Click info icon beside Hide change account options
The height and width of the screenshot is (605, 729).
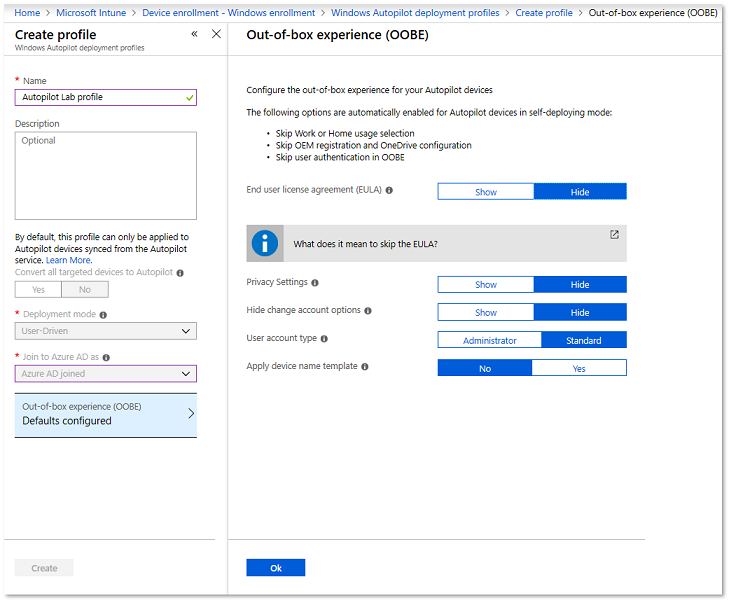coord(368,311)
